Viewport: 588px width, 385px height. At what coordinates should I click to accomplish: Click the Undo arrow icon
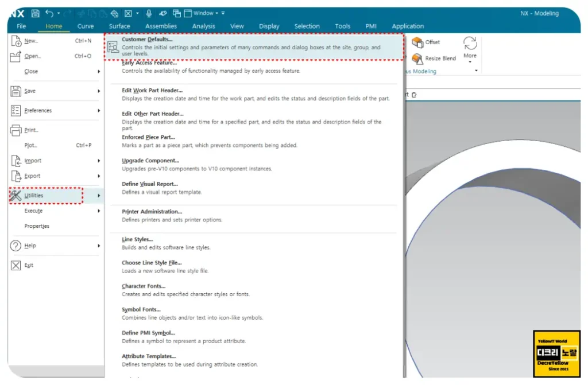[x=49, y=14]
